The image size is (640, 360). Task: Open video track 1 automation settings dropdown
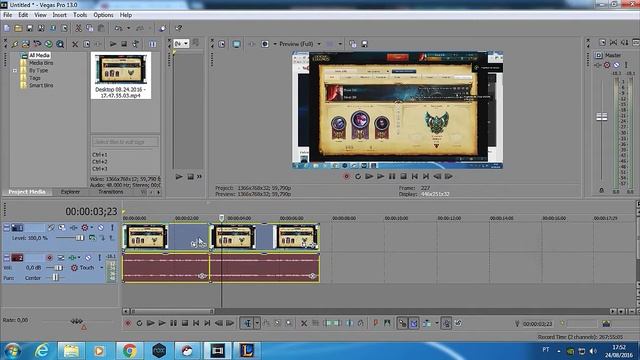[x=92, y=227]
